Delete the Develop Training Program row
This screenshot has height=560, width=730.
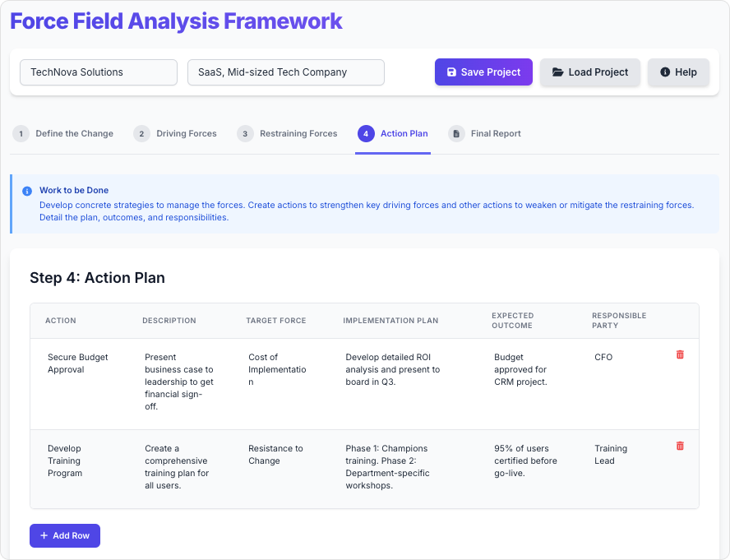pos(680,446)
